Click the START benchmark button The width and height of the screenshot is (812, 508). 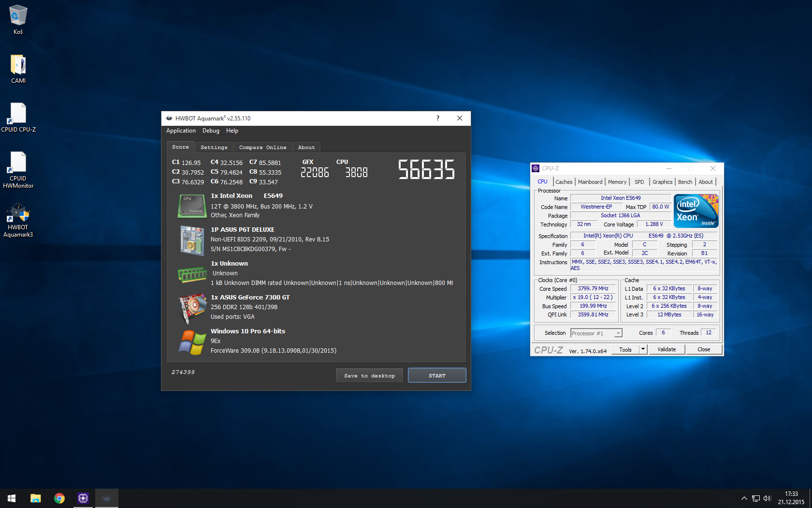click(437, 375)
